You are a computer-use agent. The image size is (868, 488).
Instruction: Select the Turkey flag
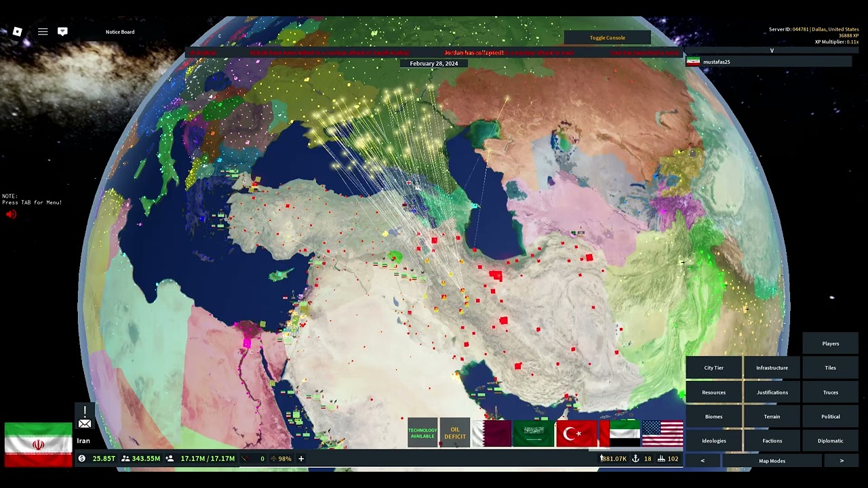pyautogui.click(x=576, y=434)
